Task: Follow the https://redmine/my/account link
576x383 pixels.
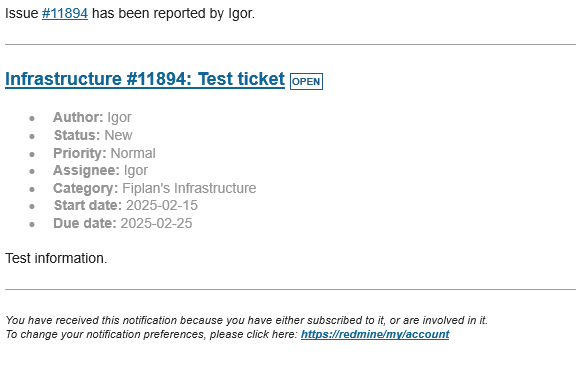Action: 375,334
